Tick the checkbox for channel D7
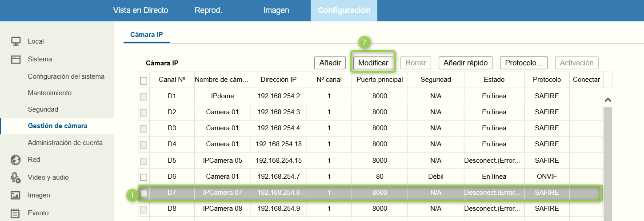The width and height of the screenshot is (644, 221). [x=144, y=193]
